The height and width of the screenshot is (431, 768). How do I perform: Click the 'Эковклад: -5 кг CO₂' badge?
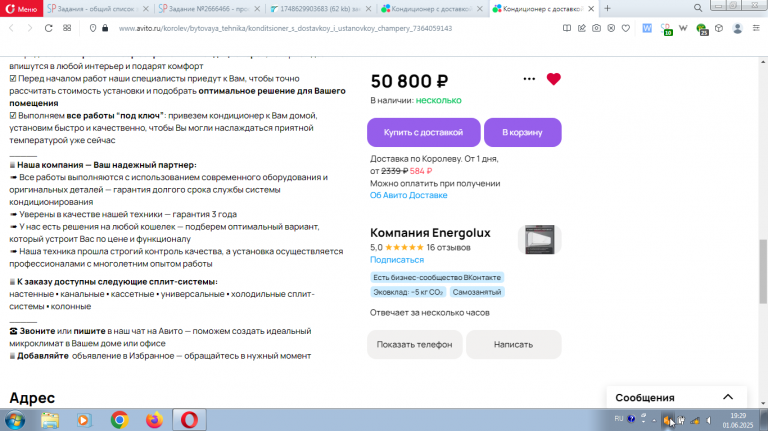pyautogui.click(x=408, y=292)
